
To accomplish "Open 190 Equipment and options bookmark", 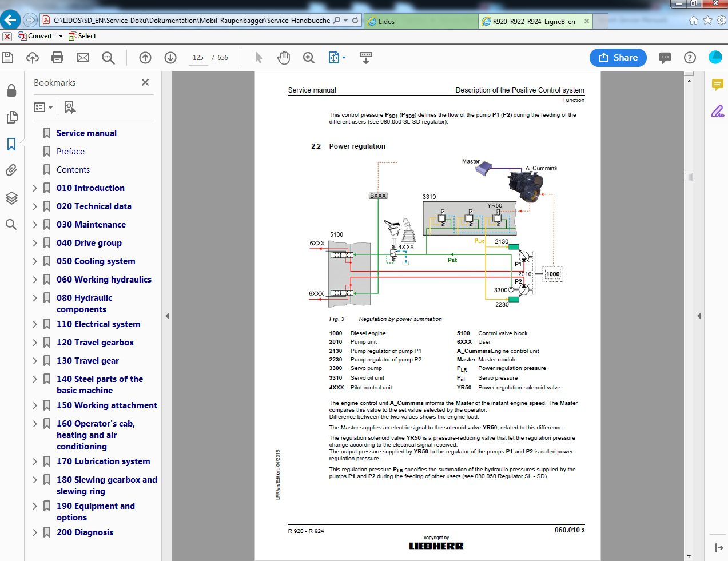I will click(96, 512).
